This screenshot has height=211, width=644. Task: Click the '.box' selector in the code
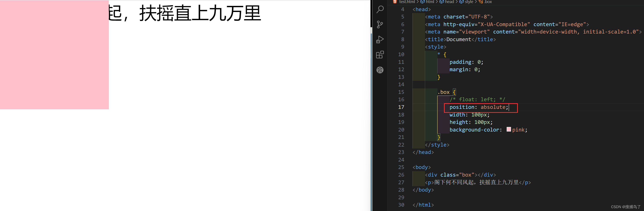(444, 92)
